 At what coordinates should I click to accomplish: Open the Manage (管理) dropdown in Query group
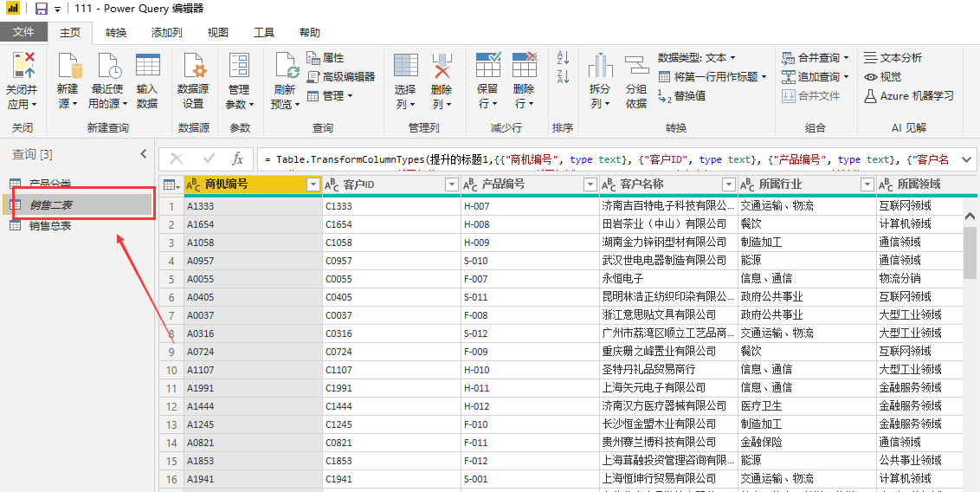tap(330, 95)
